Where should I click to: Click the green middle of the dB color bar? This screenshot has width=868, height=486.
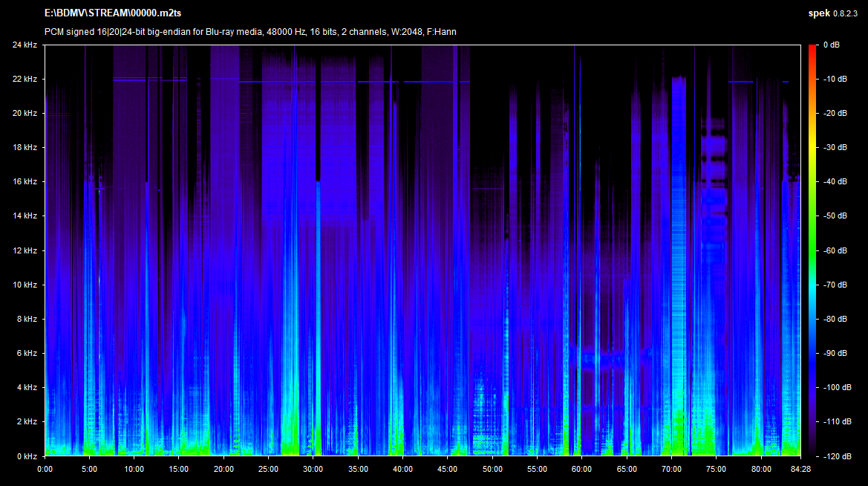813,238
